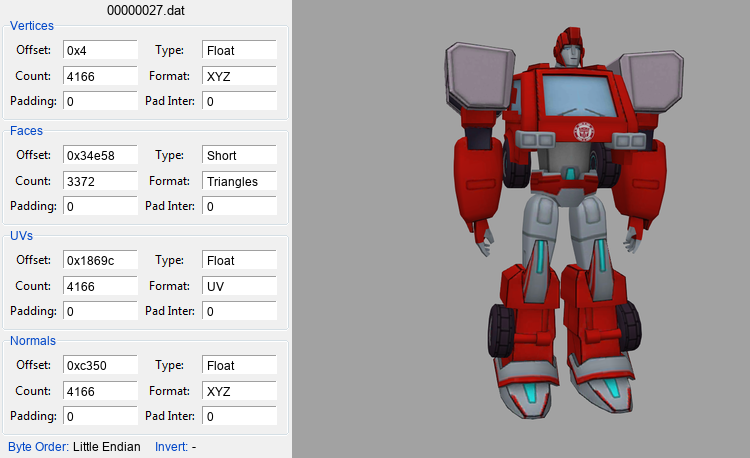Image resolution: width=750 pixels, height=458 pixels.
Task: Edit the UVs Offset field 0x1869c
Action: pos(100,260)
